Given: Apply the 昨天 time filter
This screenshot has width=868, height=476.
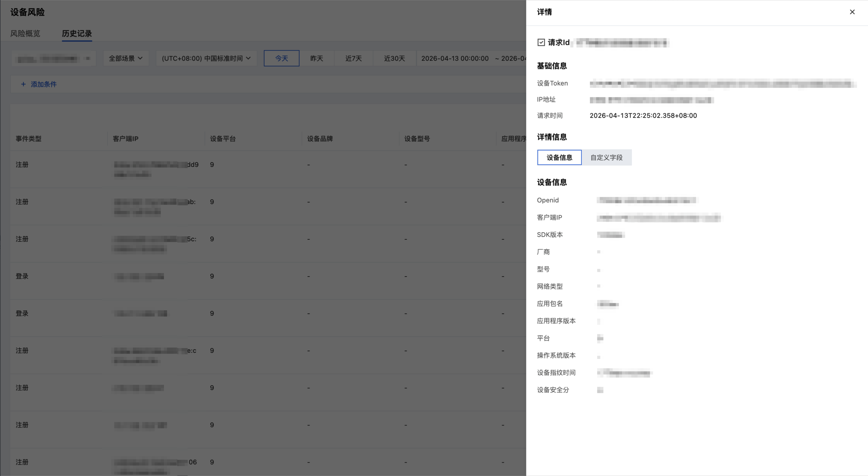Looking at the screenshot, I should (317, 58).
